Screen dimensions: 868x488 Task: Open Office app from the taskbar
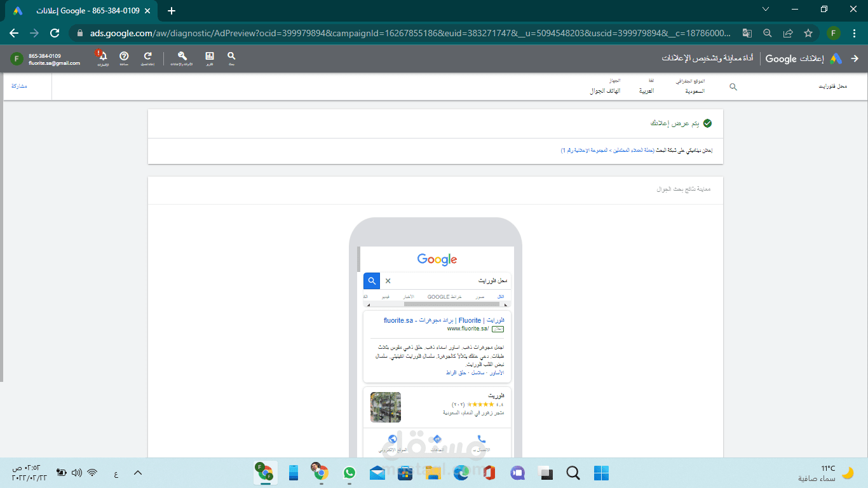[489, 473]
